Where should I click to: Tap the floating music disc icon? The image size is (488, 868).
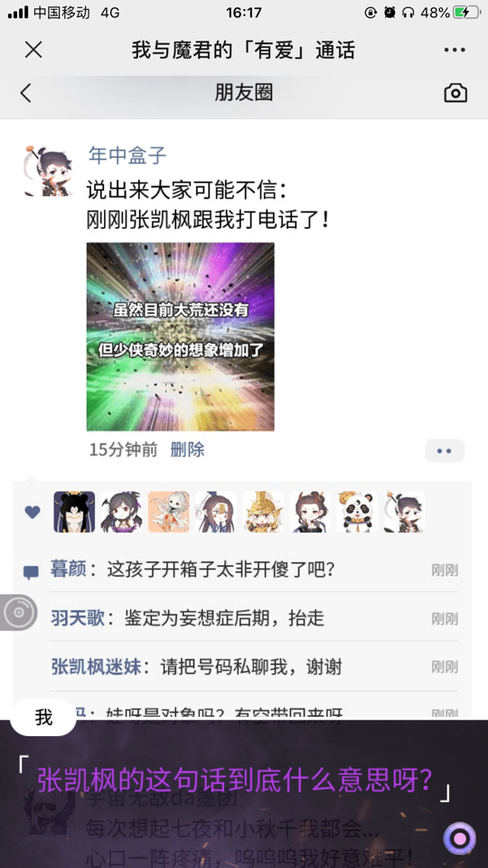click(x=19, y=612)
